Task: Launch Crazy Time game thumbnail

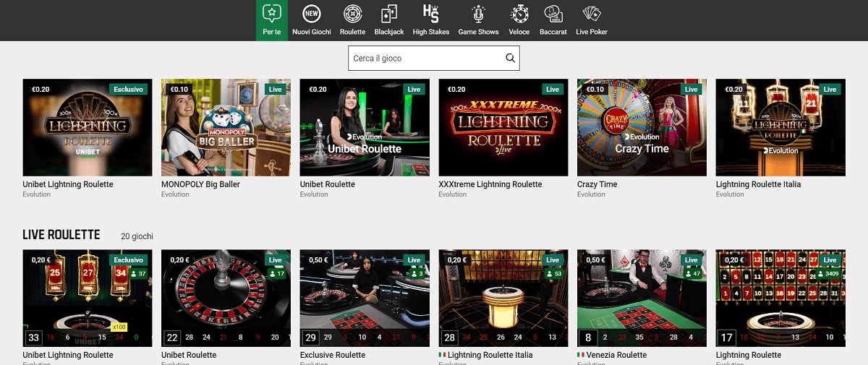Action: [x=642, y=127]
